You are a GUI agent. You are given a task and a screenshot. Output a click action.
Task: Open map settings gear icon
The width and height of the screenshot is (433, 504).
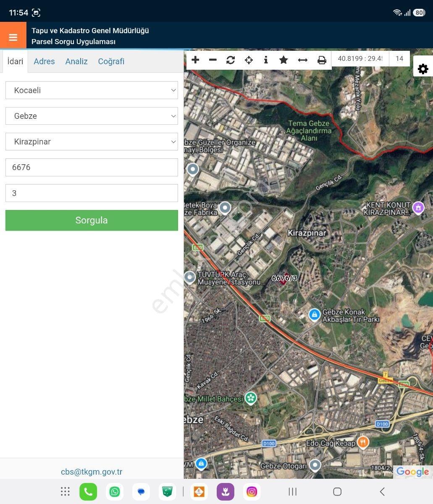click(423, 69)
